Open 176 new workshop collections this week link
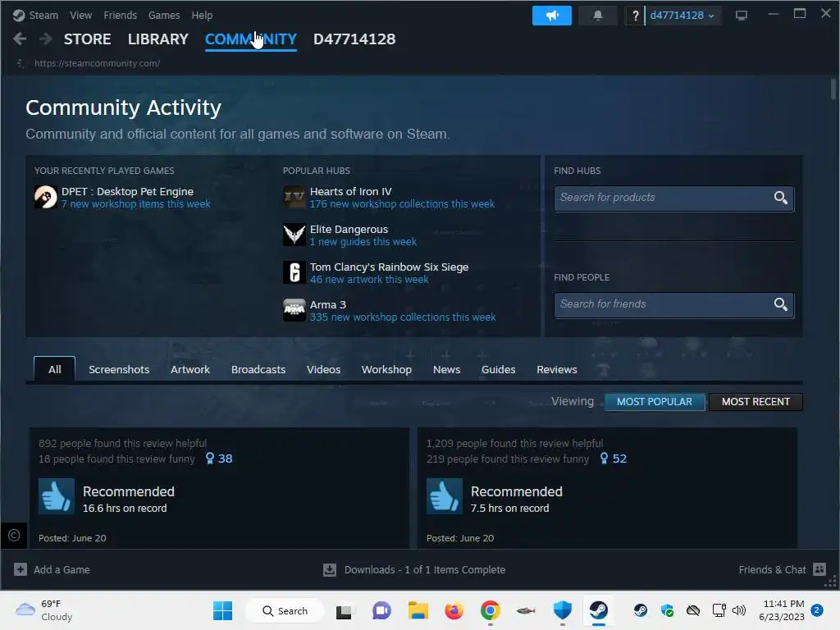This screenshot has height=630, width=840. coord(402,204)
